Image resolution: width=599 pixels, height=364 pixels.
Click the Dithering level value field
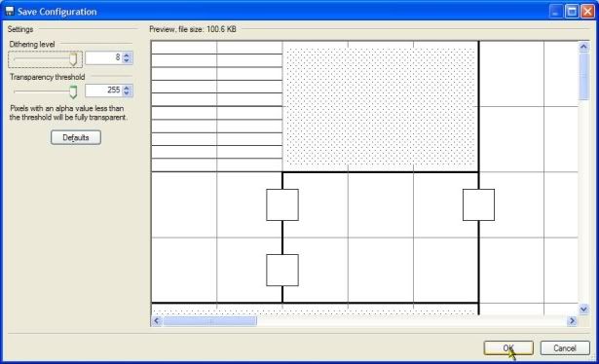[103, 57]
